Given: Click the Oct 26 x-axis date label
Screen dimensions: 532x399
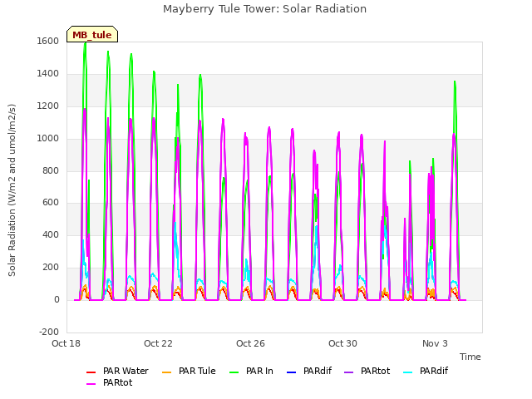Looking at the screenshot, I should point(250,343).
